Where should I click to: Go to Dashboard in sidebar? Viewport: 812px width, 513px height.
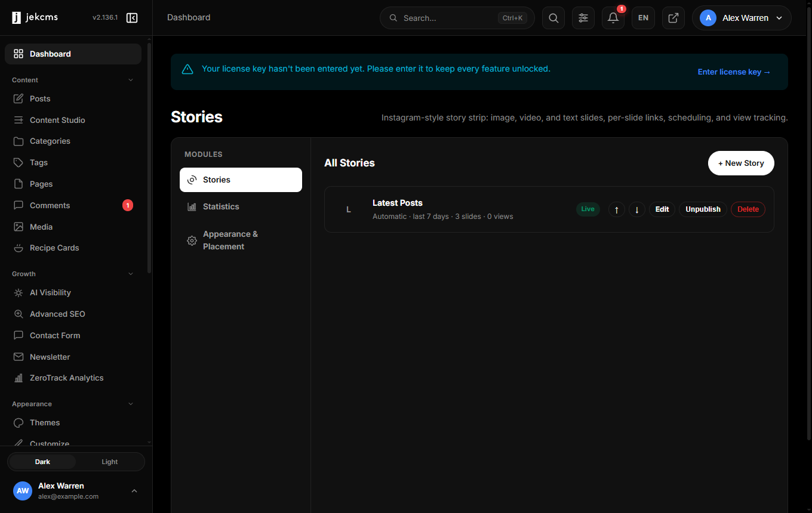[x=73, y=54]
